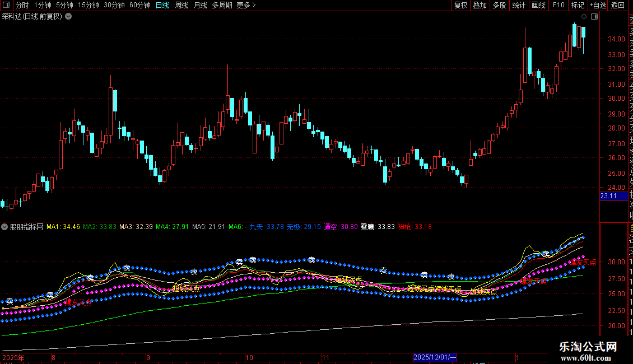Switch to 周线 weekly chart
This screenshot has height=364, width=633.
pos(181,5)
